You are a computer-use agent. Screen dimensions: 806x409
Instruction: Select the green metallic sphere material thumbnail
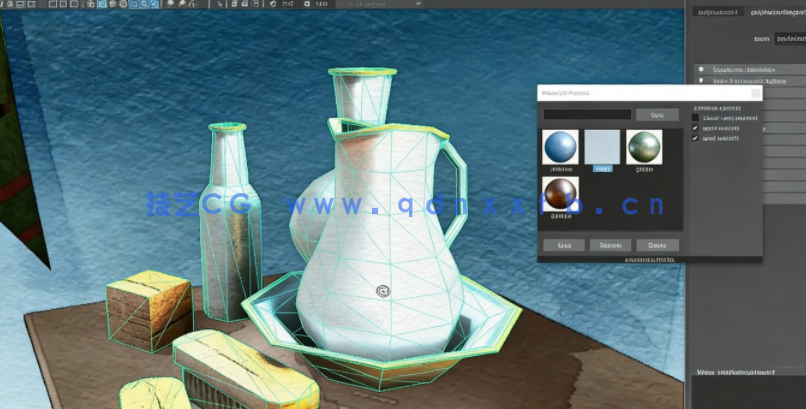(644, 148)
